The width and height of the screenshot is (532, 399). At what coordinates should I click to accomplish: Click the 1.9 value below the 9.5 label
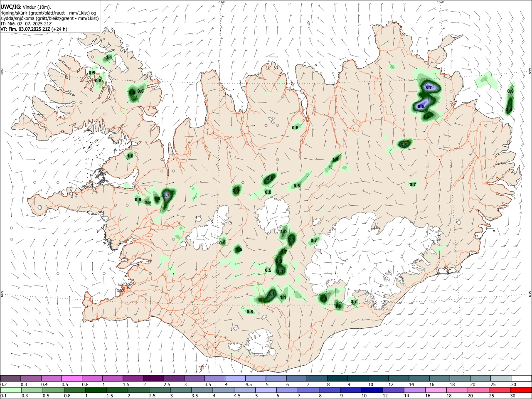(x=427, y=117)
